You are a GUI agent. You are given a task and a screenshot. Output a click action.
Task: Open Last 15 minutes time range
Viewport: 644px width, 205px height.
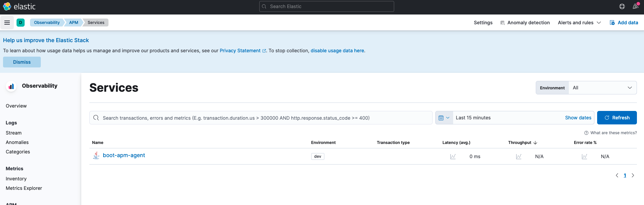[473, 118]
